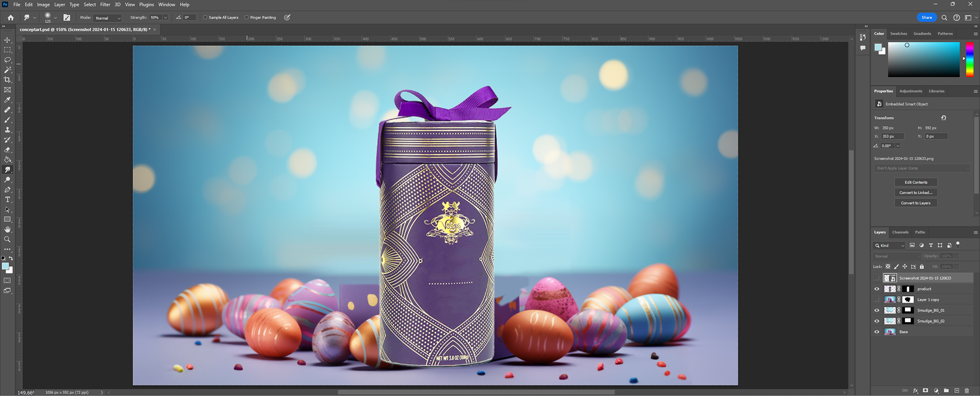Open the smudge Mode dropdown

coord(108,18)
